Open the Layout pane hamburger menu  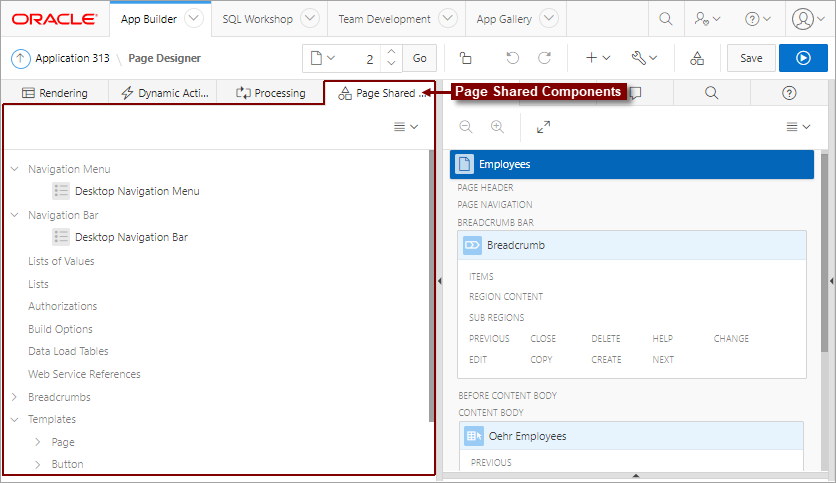pos(798,127)
